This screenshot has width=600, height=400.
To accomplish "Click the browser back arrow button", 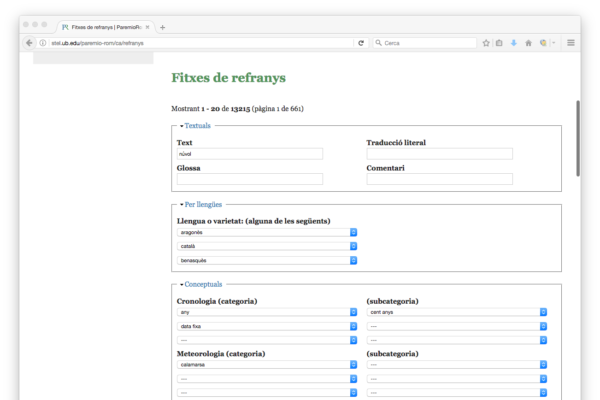I will click(29, 43).
